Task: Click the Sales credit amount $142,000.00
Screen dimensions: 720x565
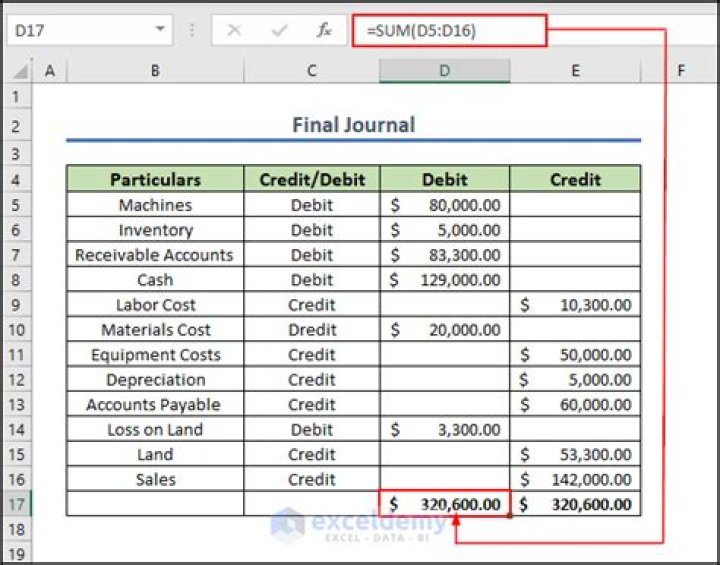Action: click(575, 480)
